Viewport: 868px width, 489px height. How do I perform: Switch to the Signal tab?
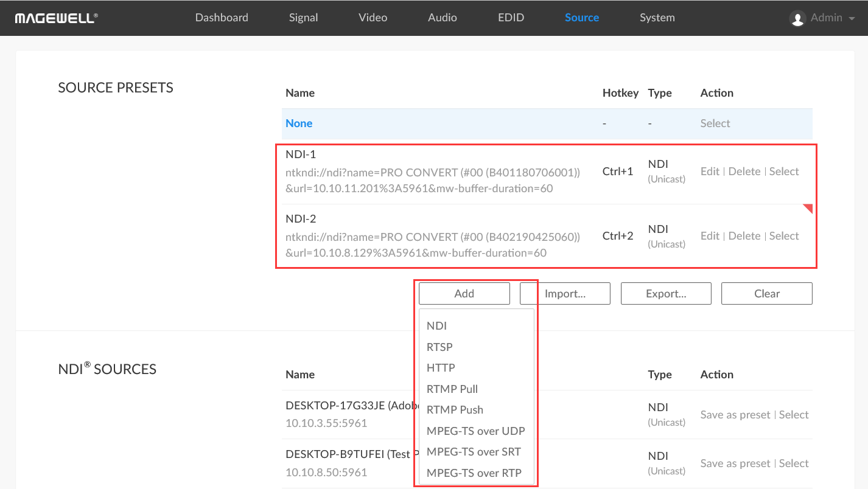303,18
